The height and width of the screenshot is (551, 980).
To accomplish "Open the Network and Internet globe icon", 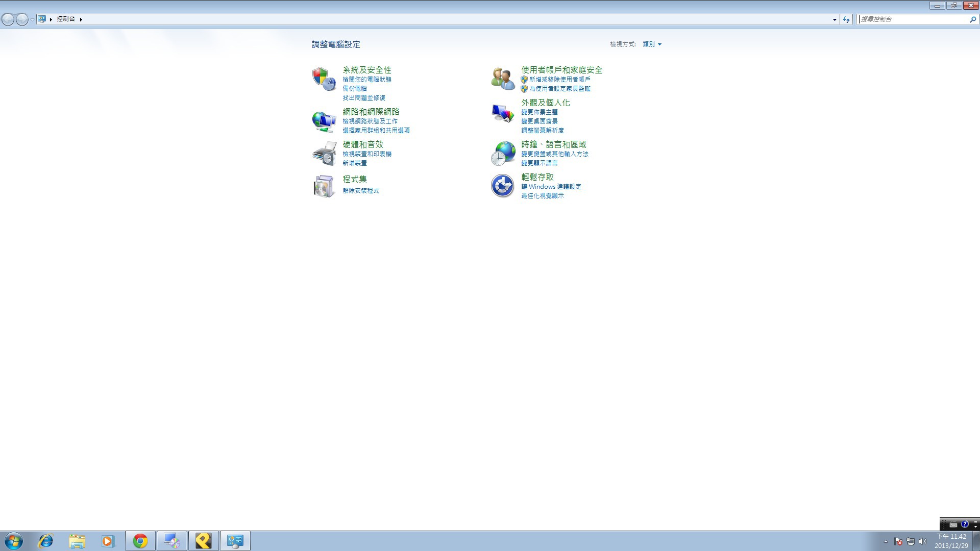I will tap(324, 121).
